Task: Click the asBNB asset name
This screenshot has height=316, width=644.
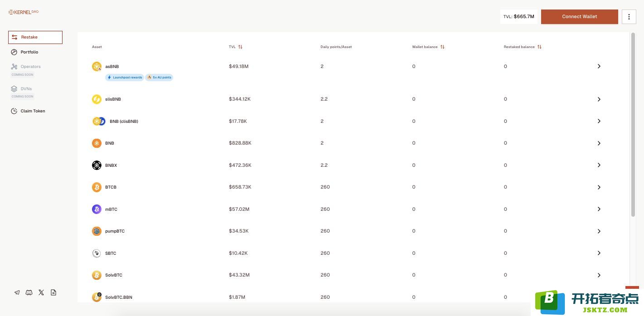Action: pyautogui.click(x=112, y=67)
